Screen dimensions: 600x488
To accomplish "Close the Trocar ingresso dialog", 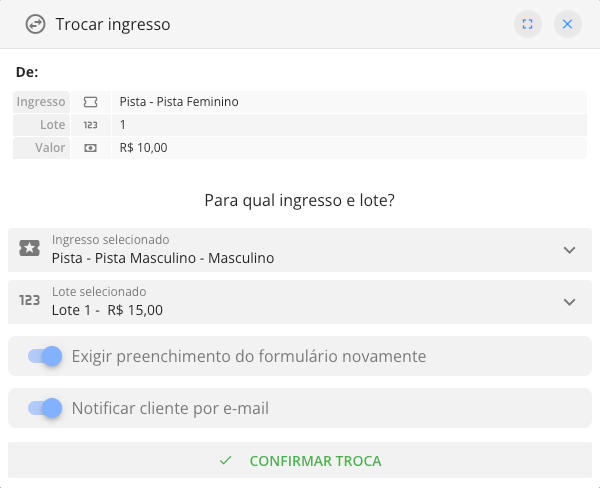I will 567,24.
